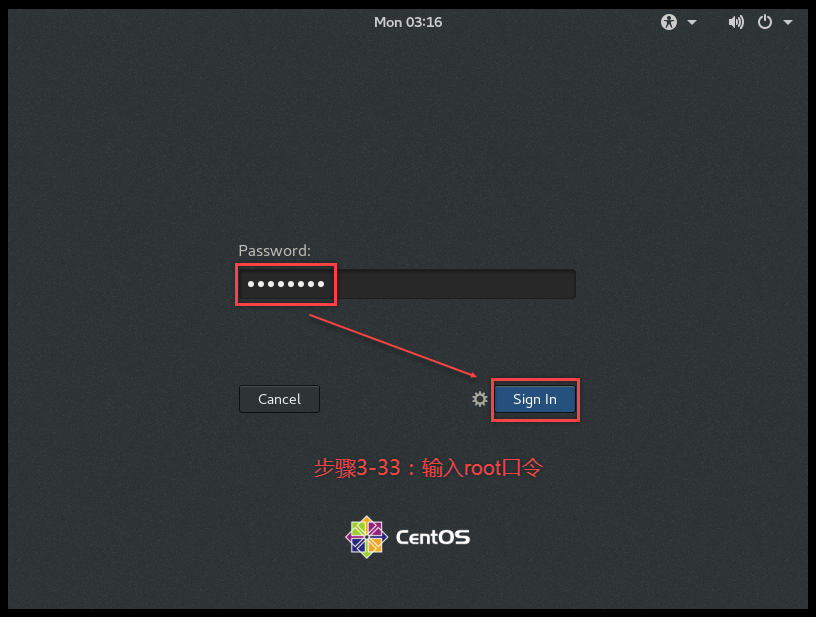816x617 pixels.
Task: Click the Sign In button
Action: [x=535, y=399]
